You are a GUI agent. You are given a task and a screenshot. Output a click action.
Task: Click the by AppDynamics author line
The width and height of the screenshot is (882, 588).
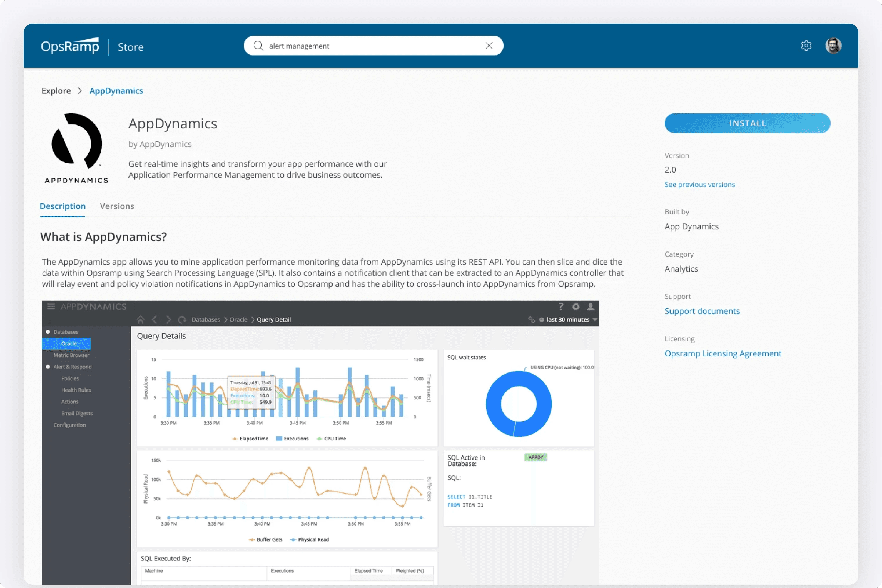(x=160, y=144)
